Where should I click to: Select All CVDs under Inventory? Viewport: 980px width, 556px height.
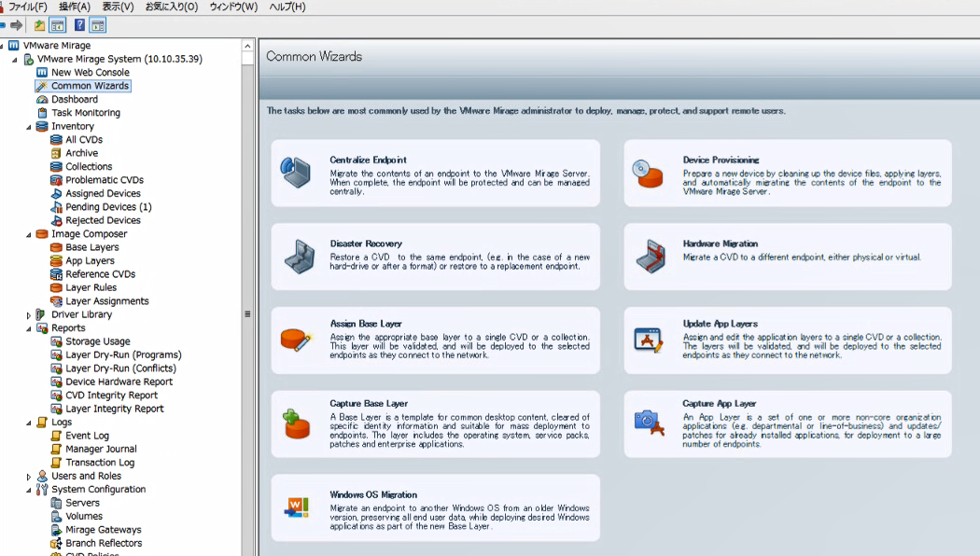[x=84, y=140]
